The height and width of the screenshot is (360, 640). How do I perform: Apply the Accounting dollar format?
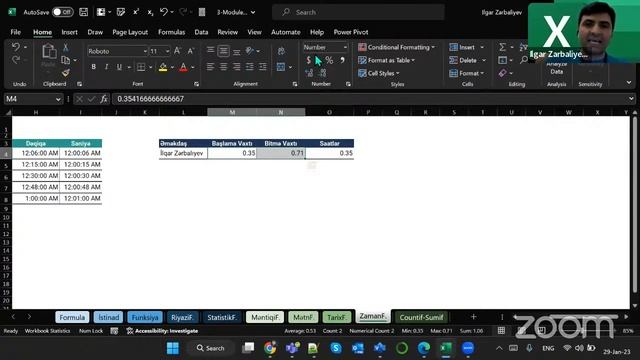click(309, 60)
